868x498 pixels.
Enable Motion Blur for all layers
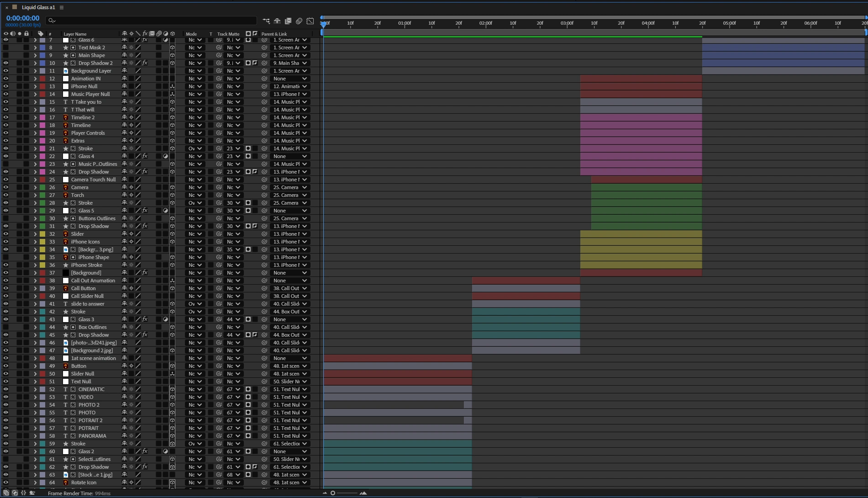(x=299, y=21)
